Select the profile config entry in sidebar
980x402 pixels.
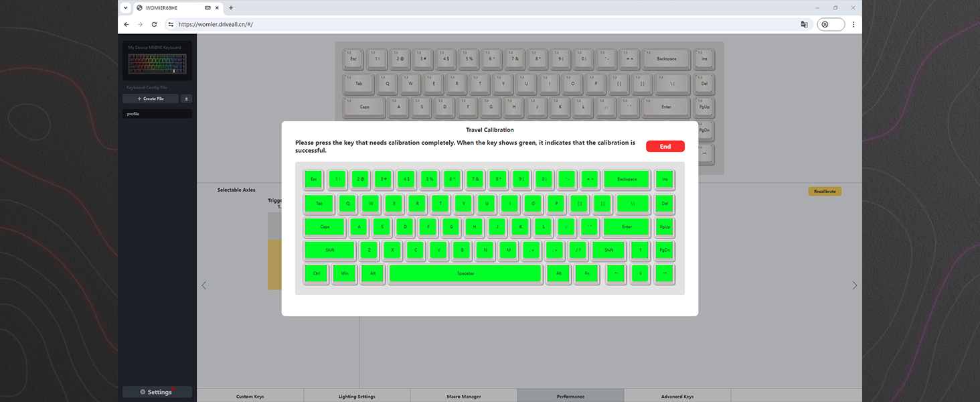coord(157,114)
